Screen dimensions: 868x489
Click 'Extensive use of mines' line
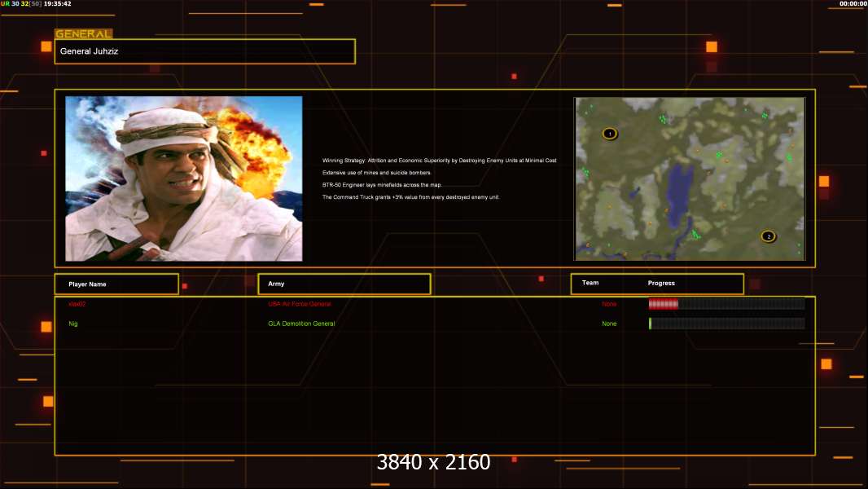(376, 173)
